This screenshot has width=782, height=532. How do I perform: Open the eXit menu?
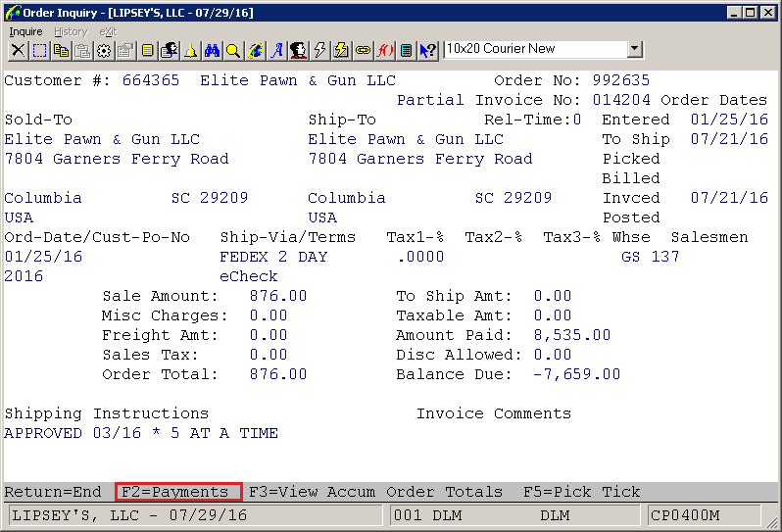108,31
